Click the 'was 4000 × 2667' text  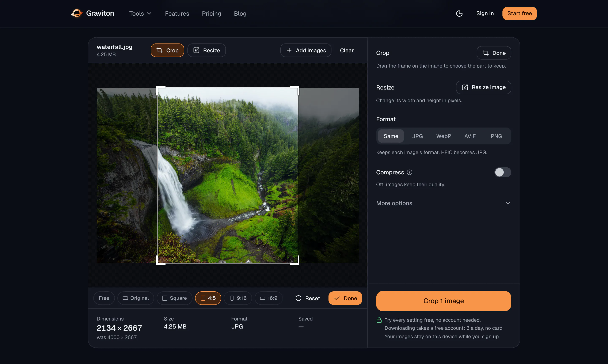117,337
